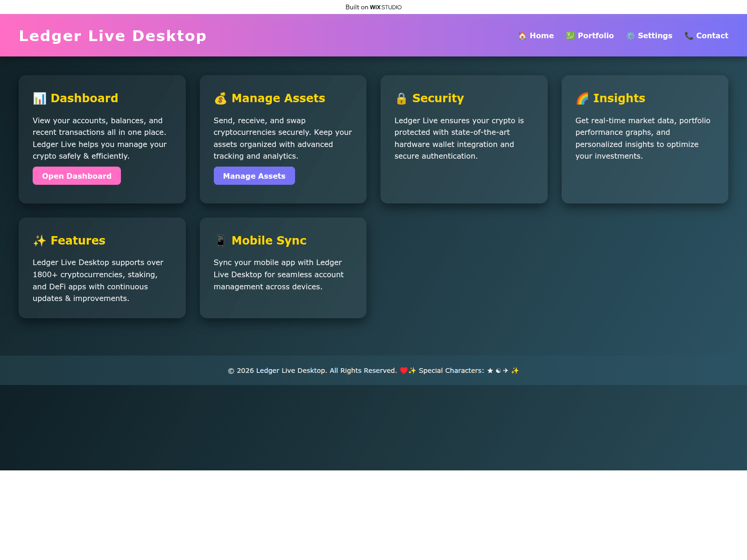Go to the Portfolio nav link
The image size is (747, 560).
point(590,36)
